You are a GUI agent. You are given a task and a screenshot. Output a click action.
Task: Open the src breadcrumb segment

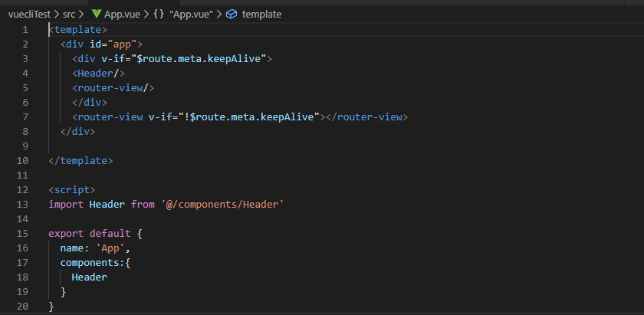point(69,15)
